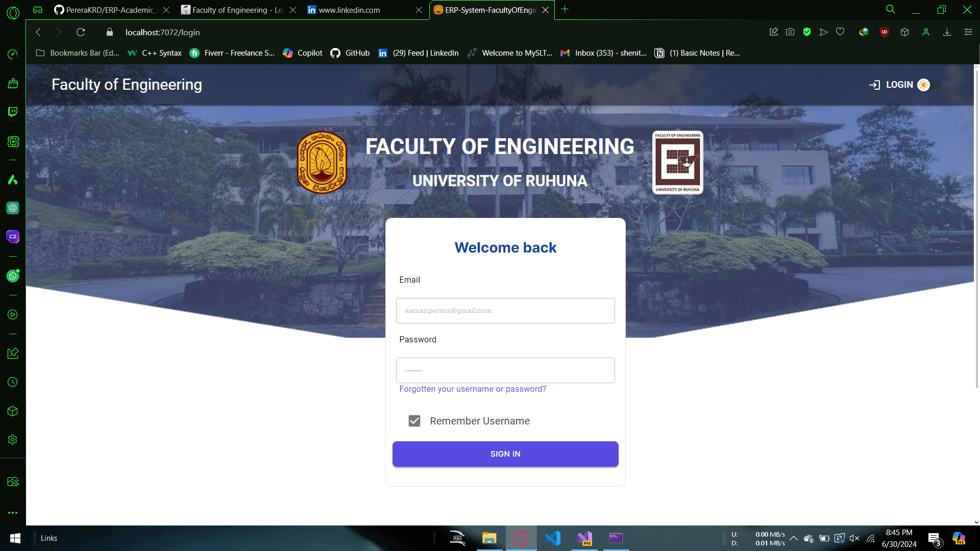The image size is (980, 551).
Task: Open ChatGPT icon in the sidebar
Action: point(13,208)
